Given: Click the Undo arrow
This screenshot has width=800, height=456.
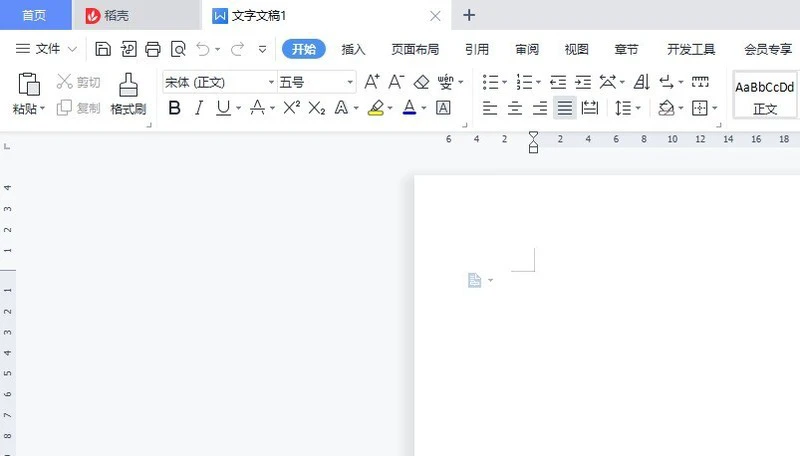Looking at the screenshot, I should pyautogui.click(x=203, y=49).
